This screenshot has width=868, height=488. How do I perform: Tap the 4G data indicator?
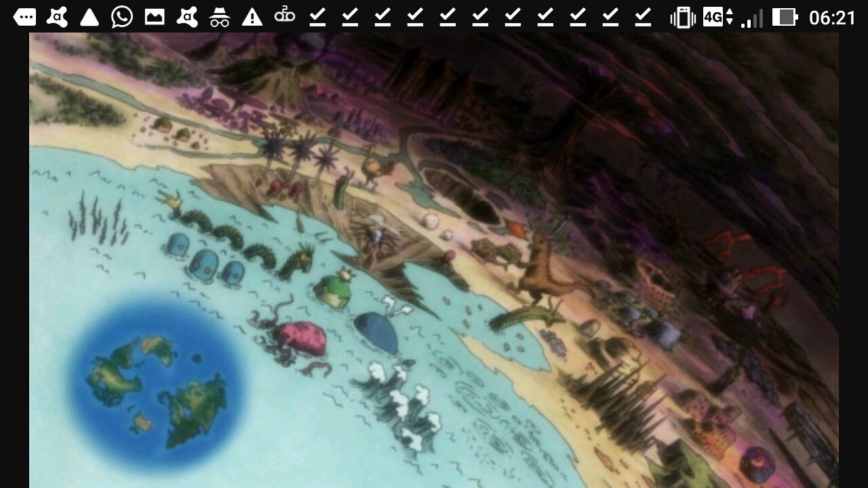(718, 17)
